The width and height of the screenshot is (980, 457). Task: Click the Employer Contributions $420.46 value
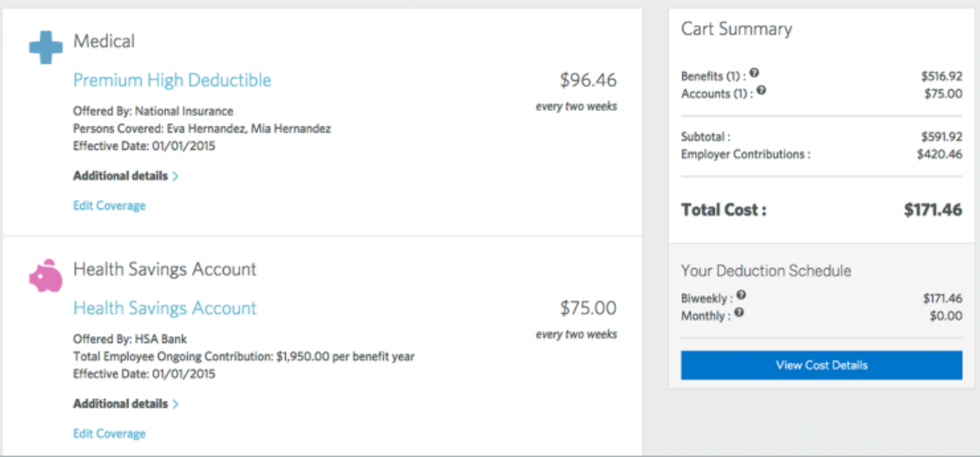939,155
